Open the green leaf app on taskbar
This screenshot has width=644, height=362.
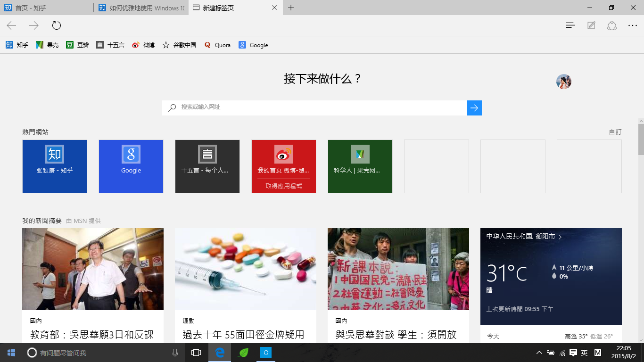[244, 353]
